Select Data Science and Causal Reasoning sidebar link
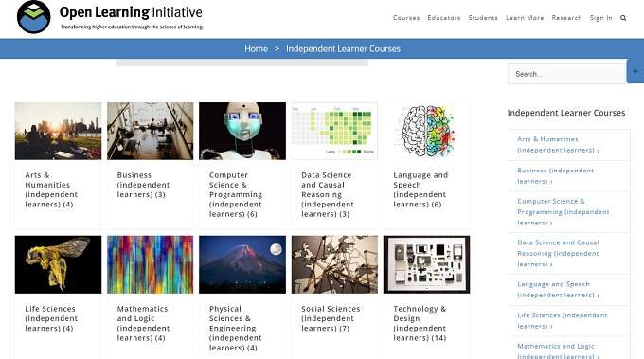 click(x=558, y=254)
